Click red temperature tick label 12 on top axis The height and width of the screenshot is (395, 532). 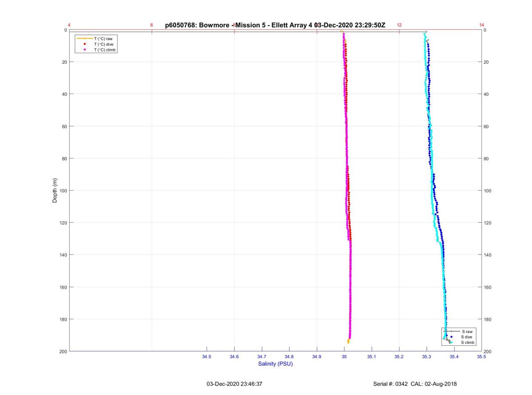click(399, 25)
